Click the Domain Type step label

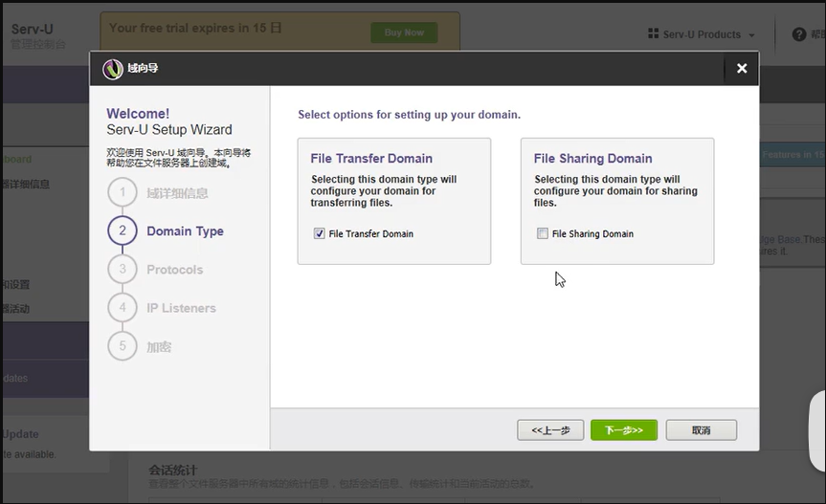pyautogui.click(x=185, y=230)
